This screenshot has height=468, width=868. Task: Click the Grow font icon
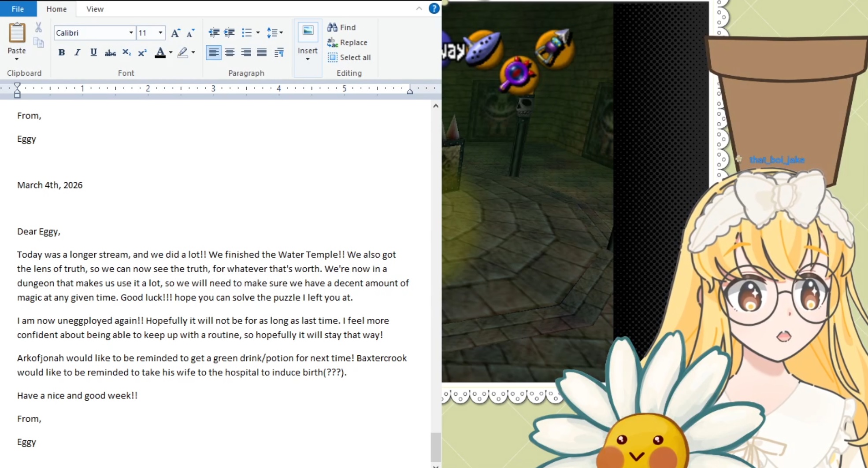(x=175, y=33)
